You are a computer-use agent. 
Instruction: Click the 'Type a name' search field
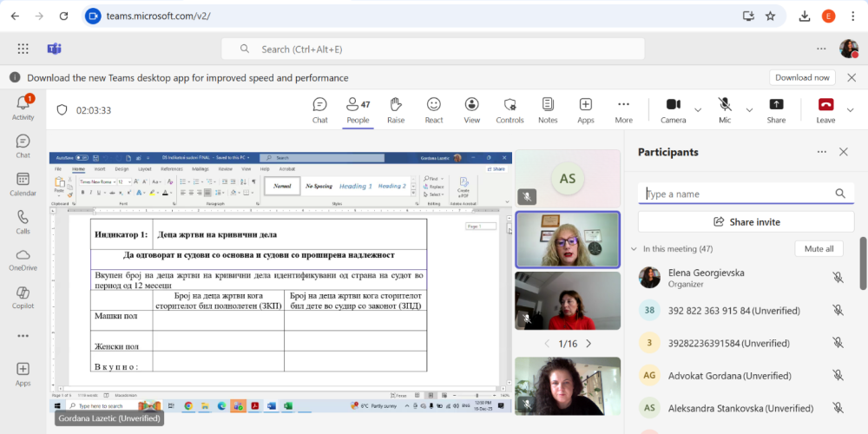738,194
